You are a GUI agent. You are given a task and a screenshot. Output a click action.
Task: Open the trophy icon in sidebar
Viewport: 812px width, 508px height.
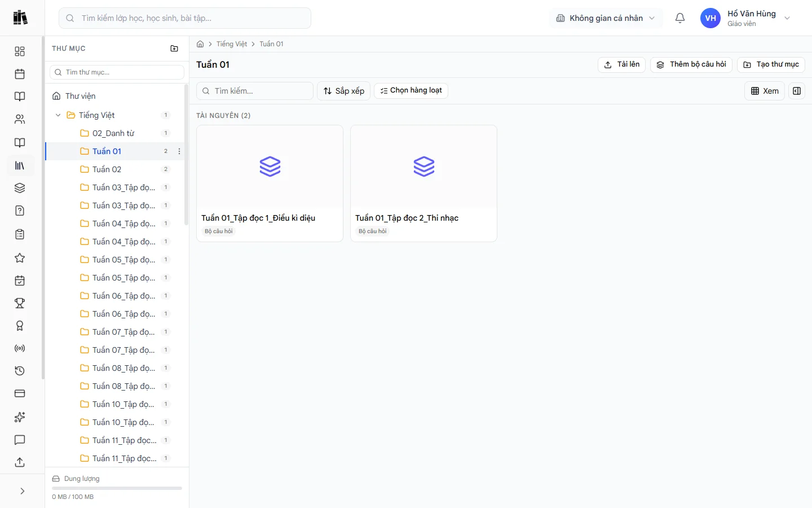click(x=20, y=303)
